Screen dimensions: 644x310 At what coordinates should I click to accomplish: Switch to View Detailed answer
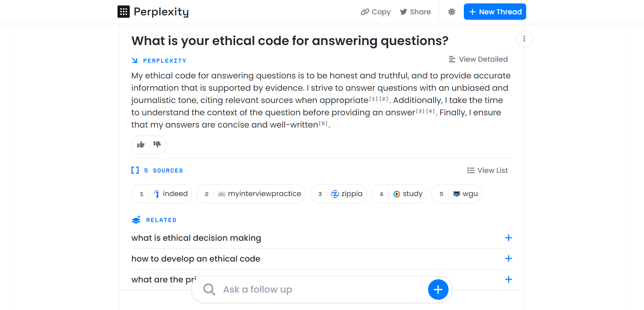478,59
